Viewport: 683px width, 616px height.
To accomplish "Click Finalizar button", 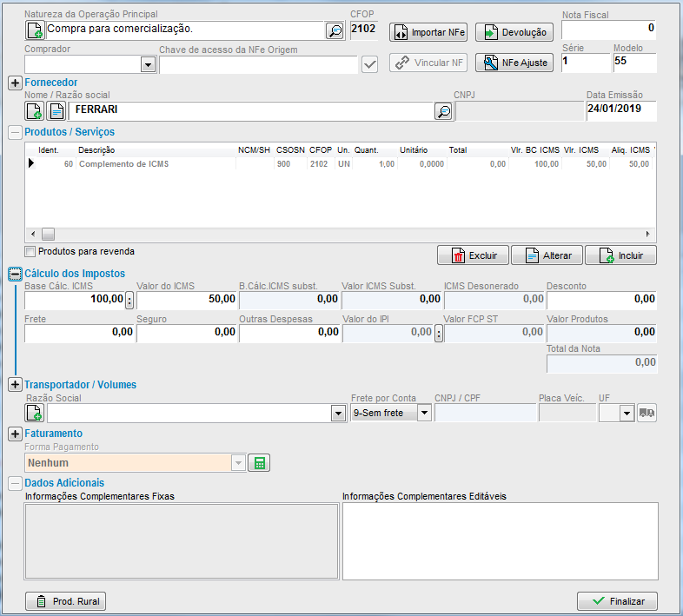I will (x=617, y=601).
